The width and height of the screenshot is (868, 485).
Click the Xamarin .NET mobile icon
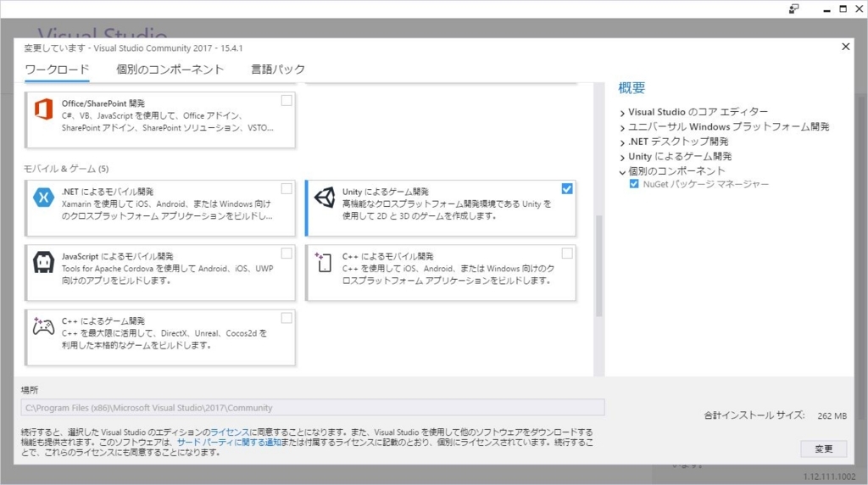coord(43,197)
